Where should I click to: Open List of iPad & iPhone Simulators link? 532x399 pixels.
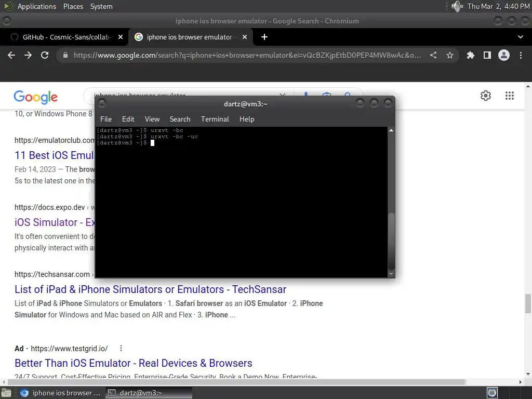tap(150, 289)
